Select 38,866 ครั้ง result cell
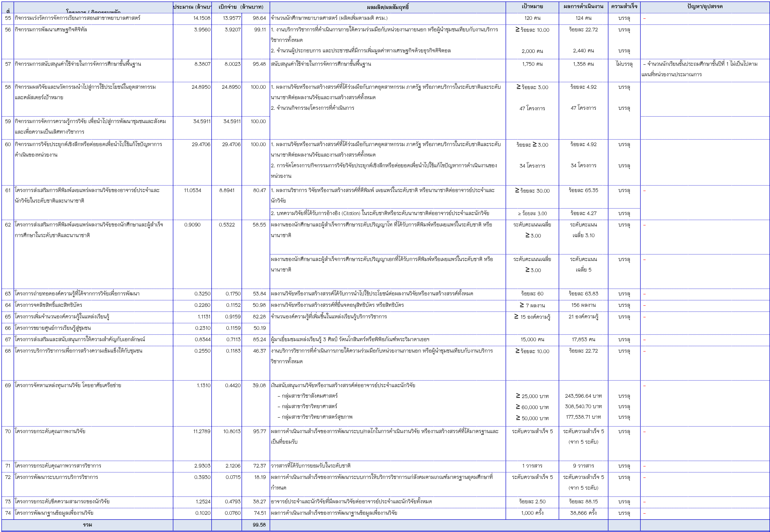The image size is (770, 532). click(x=583, y=513)
